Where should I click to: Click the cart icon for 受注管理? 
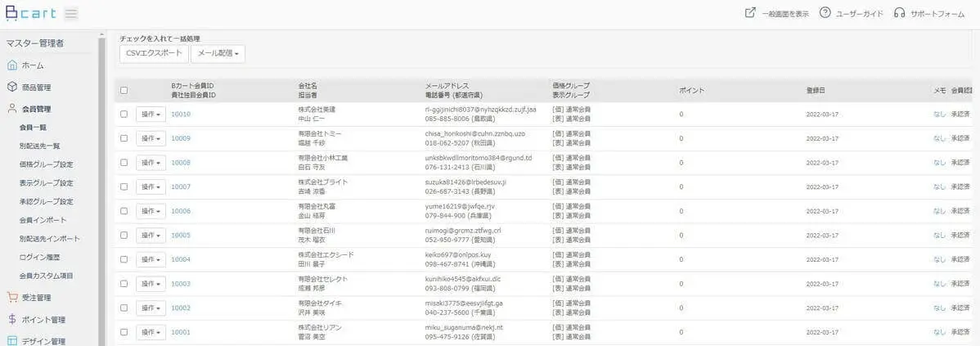tap(12, 297)
